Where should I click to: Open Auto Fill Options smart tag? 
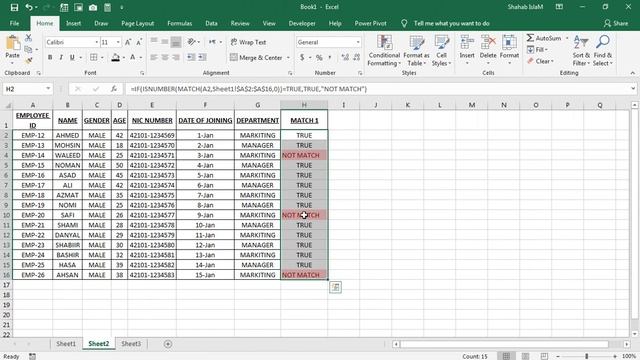click(336, 287)
